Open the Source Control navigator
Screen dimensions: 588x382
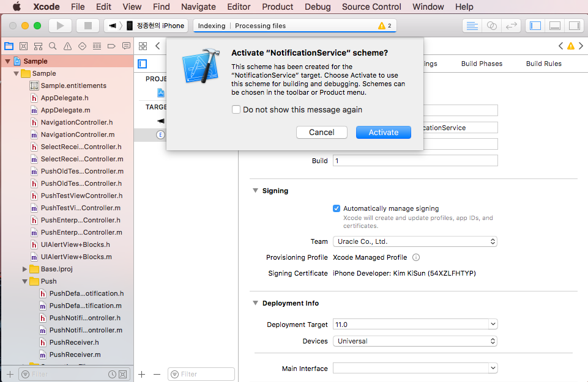click(24, 46)
